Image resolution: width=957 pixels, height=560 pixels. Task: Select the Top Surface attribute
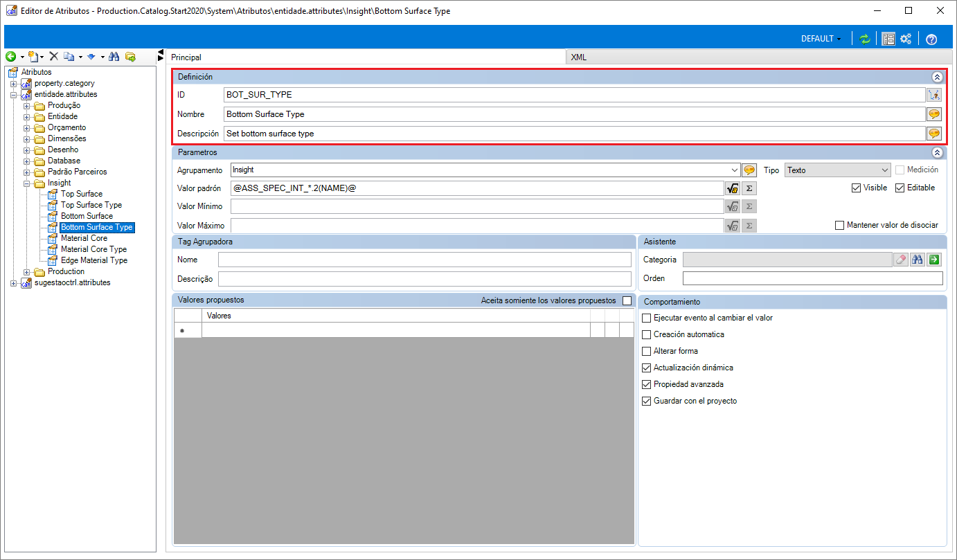[x=81, y=194]
